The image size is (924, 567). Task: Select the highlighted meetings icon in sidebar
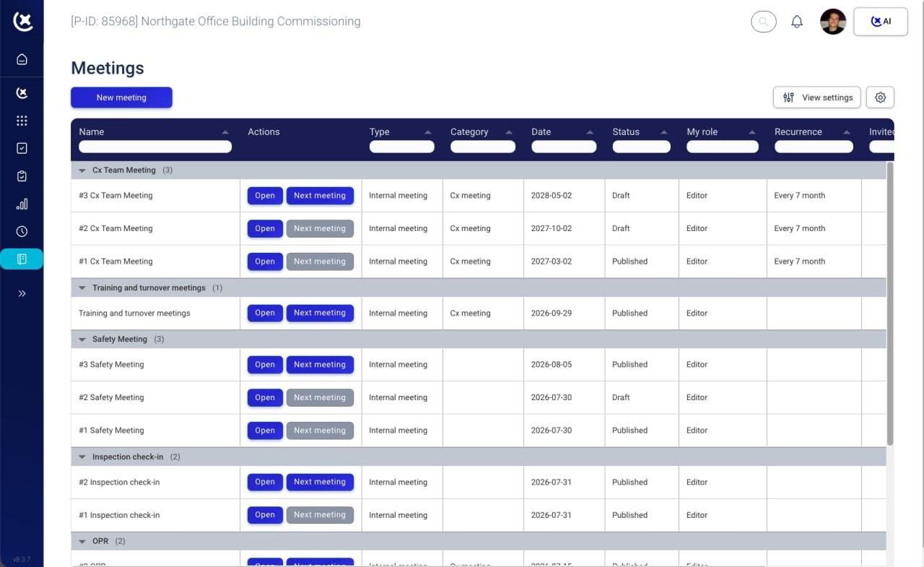[x=22, y=259]
